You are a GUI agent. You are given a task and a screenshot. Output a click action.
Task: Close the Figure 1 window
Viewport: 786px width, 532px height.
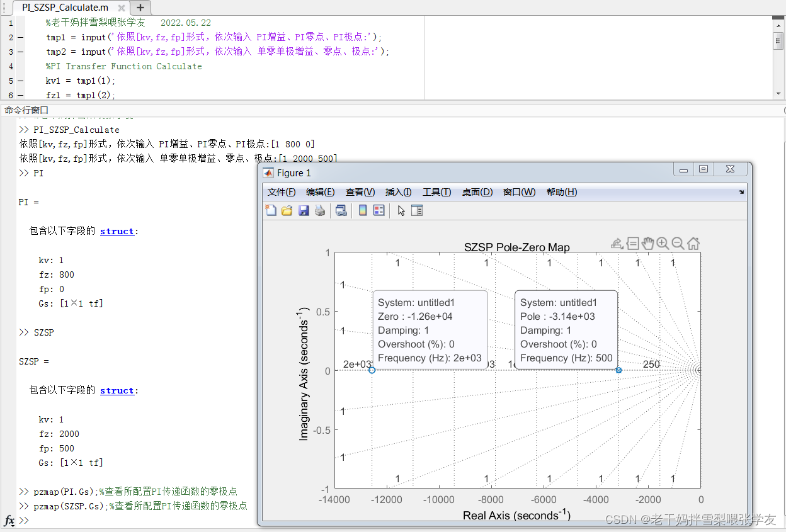click(x=730, y=169)
